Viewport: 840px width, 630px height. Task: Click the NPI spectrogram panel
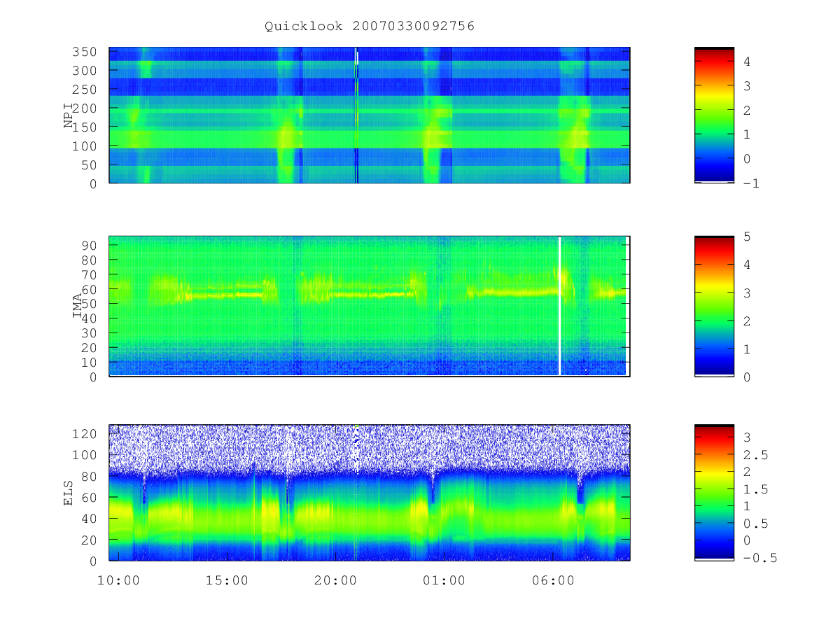coord(370,115)
